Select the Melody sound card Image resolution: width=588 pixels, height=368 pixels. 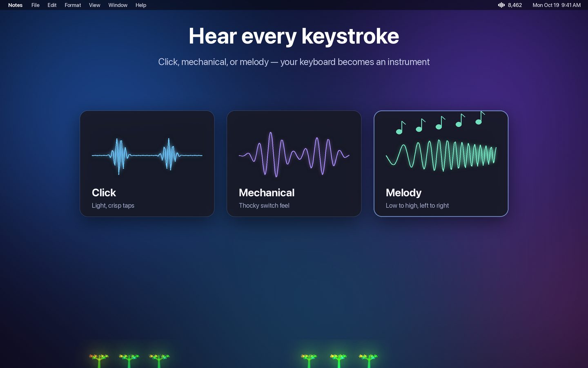[x=441, y=164]
